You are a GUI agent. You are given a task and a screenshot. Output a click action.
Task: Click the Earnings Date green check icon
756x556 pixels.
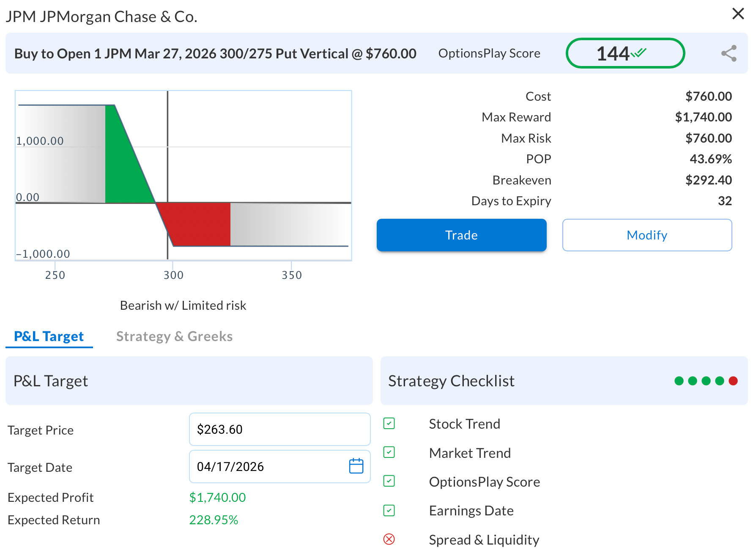(389, 510)
